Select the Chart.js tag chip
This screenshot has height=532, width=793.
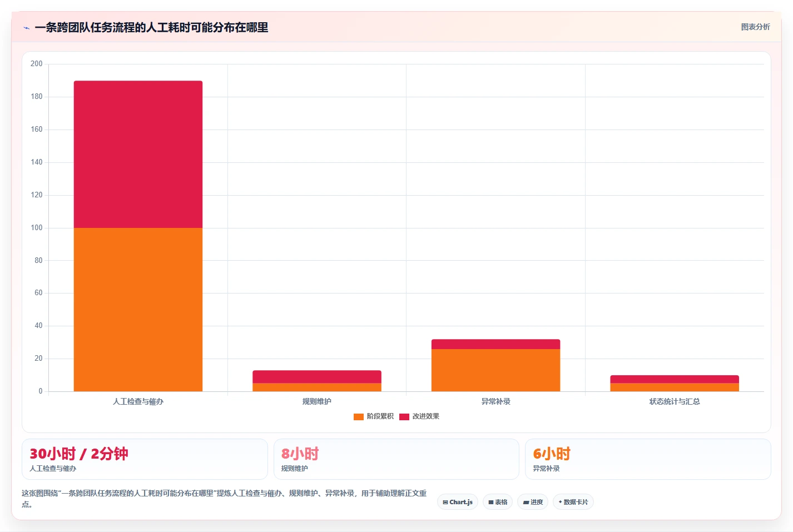[x=458, y=502]
